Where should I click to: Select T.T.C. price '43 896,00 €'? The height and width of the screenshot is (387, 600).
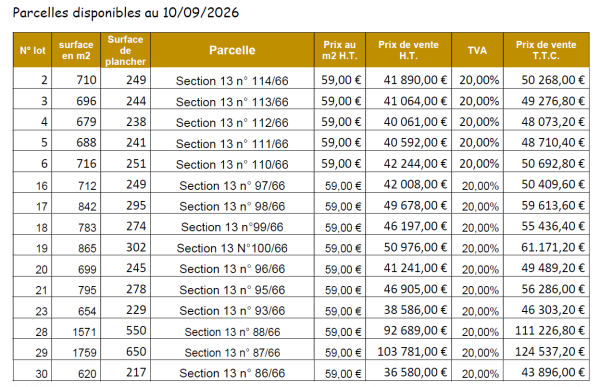(553, 372)
